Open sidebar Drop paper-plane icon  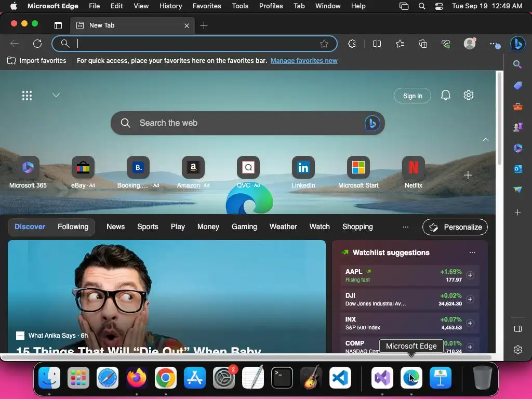[517, 189]
